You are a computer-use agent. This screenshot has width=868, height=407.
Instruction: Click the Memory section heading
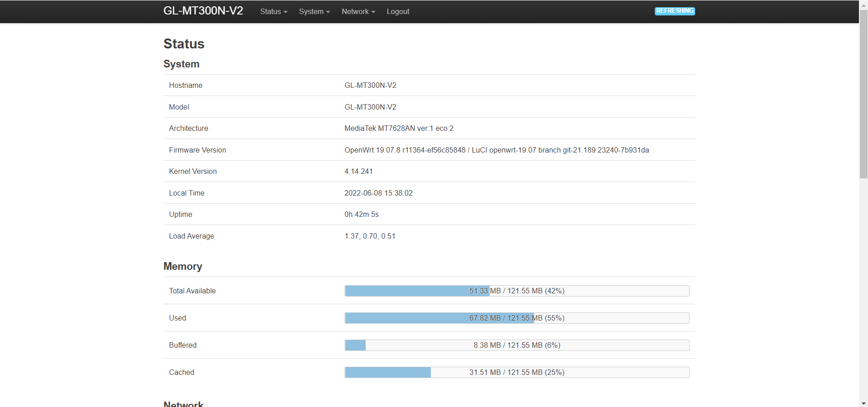183,266
